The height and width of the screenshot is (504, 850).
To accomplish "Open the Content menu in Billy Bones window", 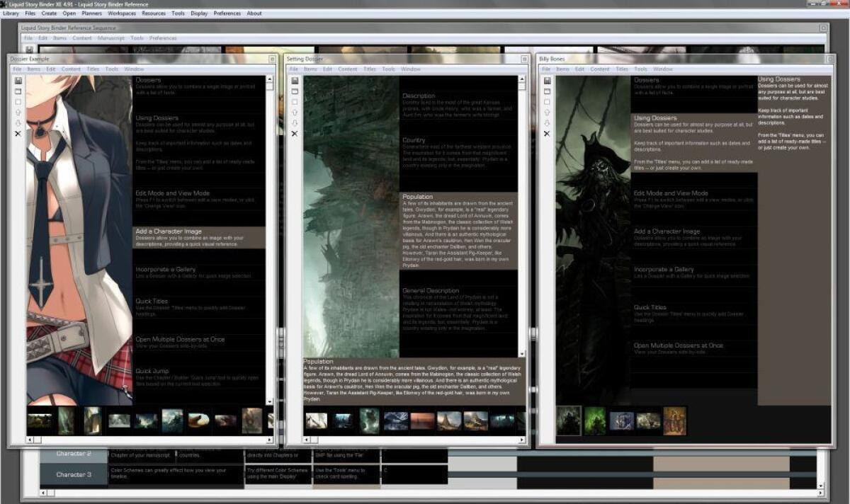I will click(600, 69).
